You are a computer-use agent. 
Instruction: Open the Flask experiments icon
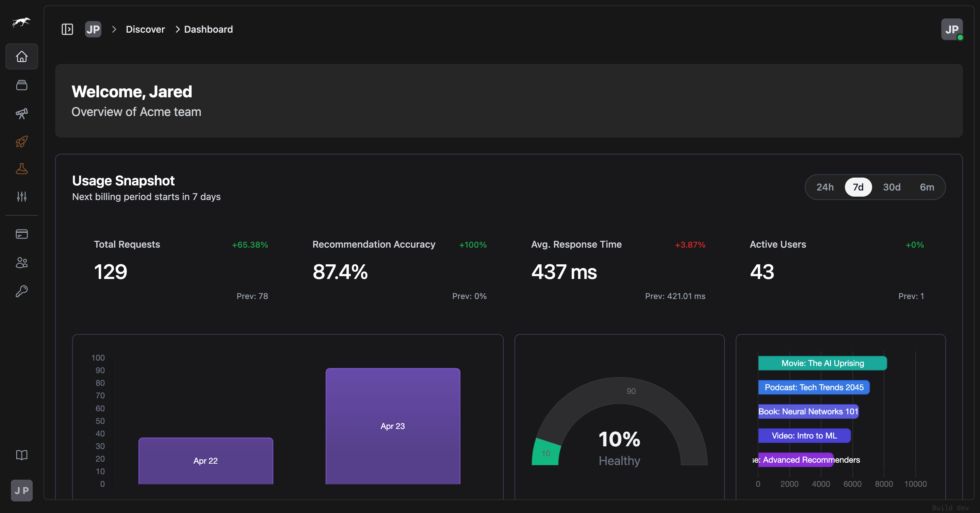point(21,168)
